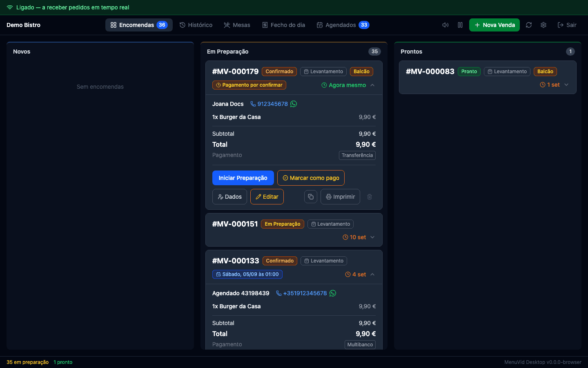This screenshot has height=368, width=588.
Task: Call +351912345678 phone link
Action: [301, 293]
